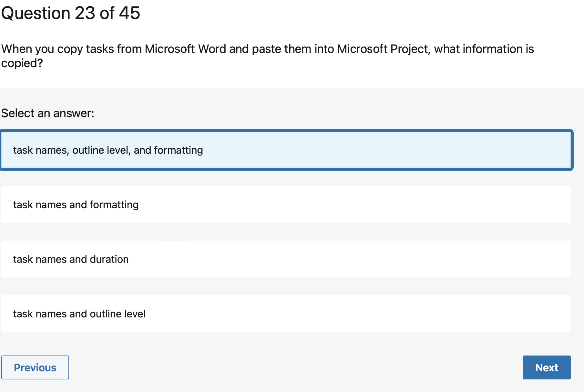Confirm selection by clicking Next
The height and width of the screenshot is (392, 584).
click(x=546, y=367)
